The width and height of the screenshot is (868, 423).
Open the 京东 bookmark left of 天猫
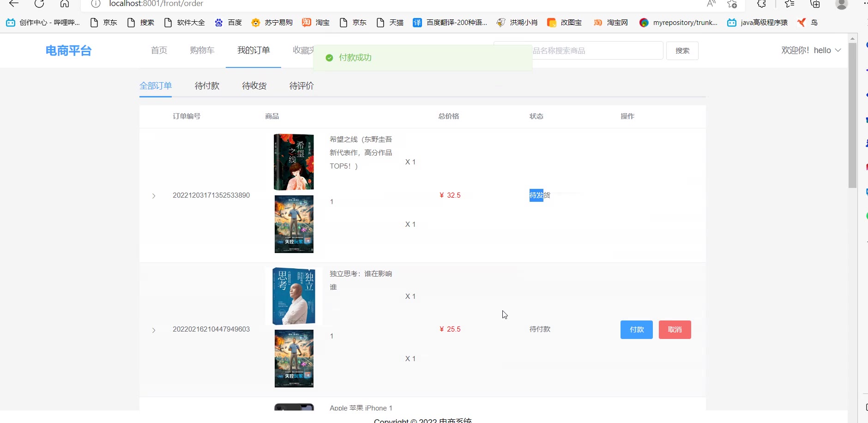(x=353, y=23)
